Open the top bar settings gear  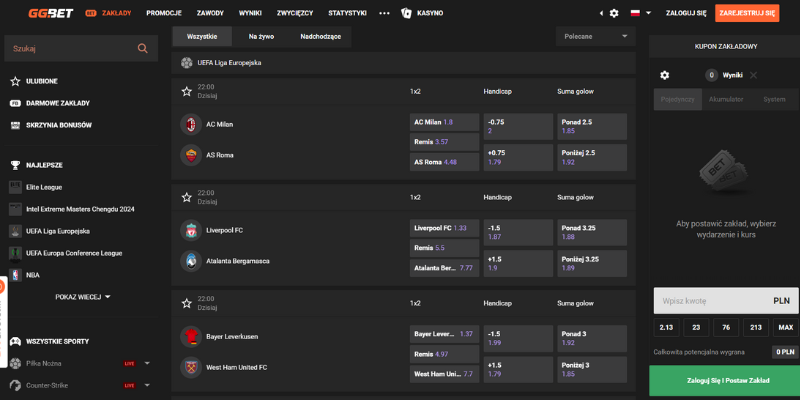[614, 13]
